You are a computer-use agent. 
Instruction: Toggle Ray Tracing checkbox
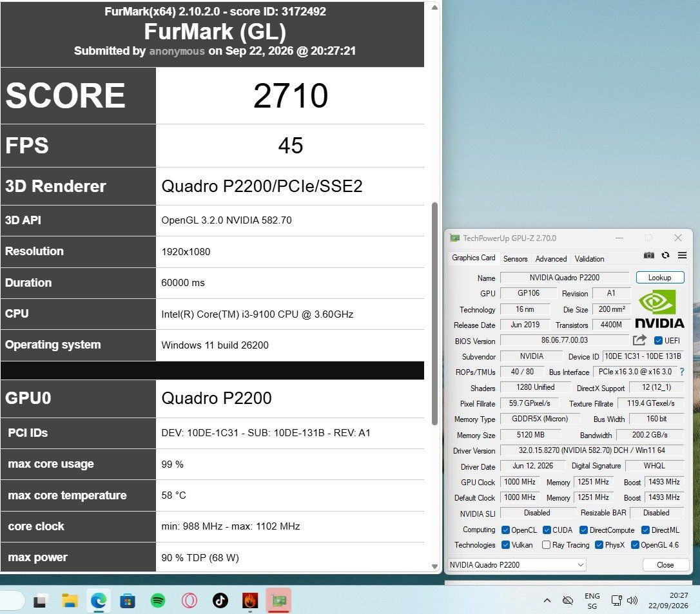point(546,545)
